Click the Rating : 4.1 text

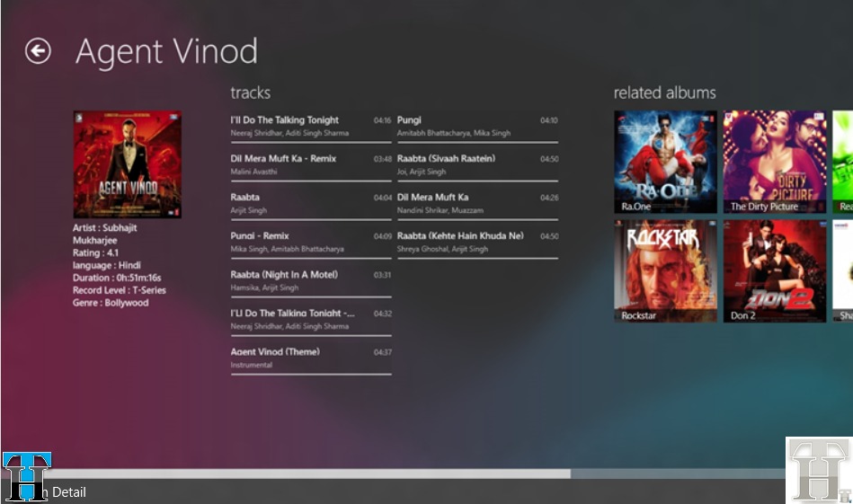click(x=96, y=252)
